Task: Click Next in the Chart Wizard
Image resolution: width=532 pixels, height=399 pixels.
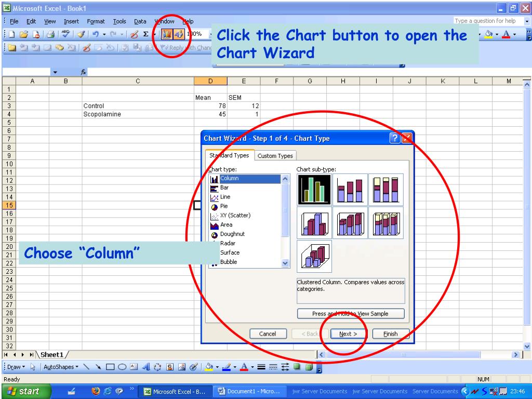Action: pyautogui.click(x=349, y=334)
